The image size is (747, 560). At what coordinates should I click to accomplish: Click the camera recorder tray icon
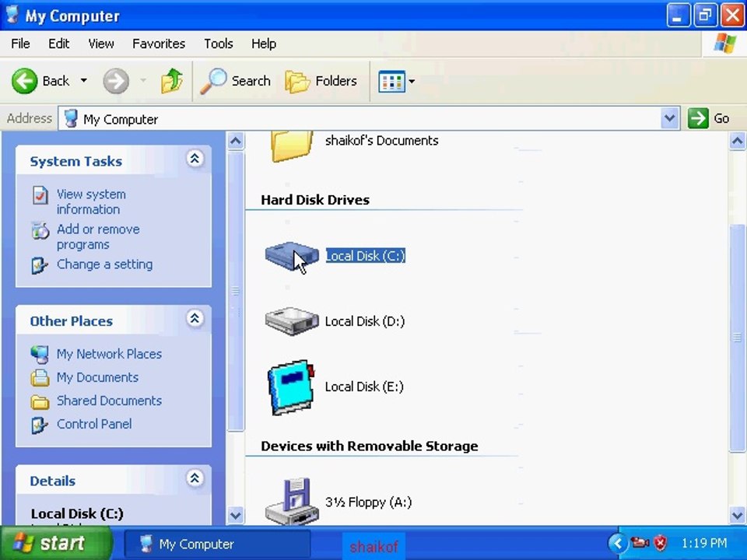640,542
